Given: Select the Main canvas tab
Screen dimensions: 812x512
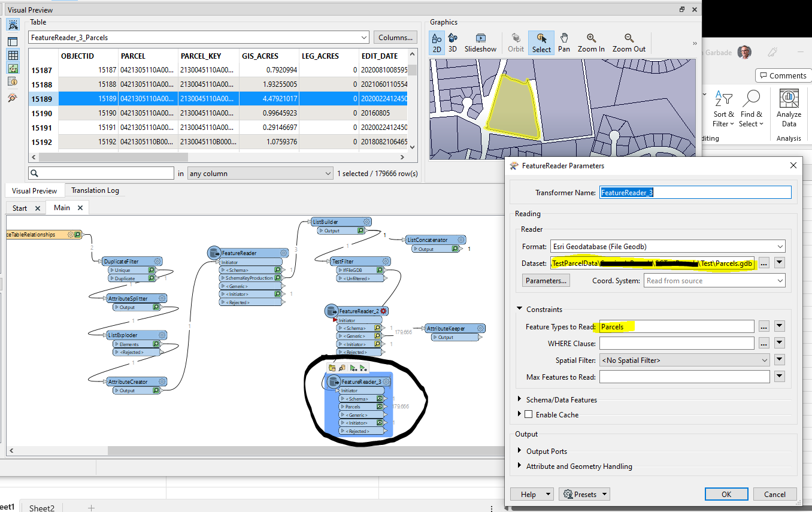Looking at the screenshot, I should [62, 207].
